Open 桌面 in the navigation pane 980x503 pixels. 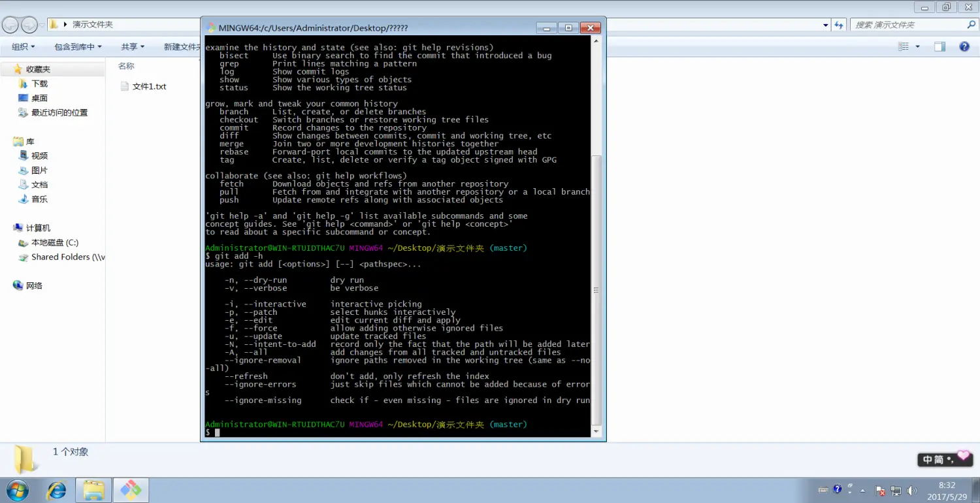pyautogui.click(x=40, y=98)
